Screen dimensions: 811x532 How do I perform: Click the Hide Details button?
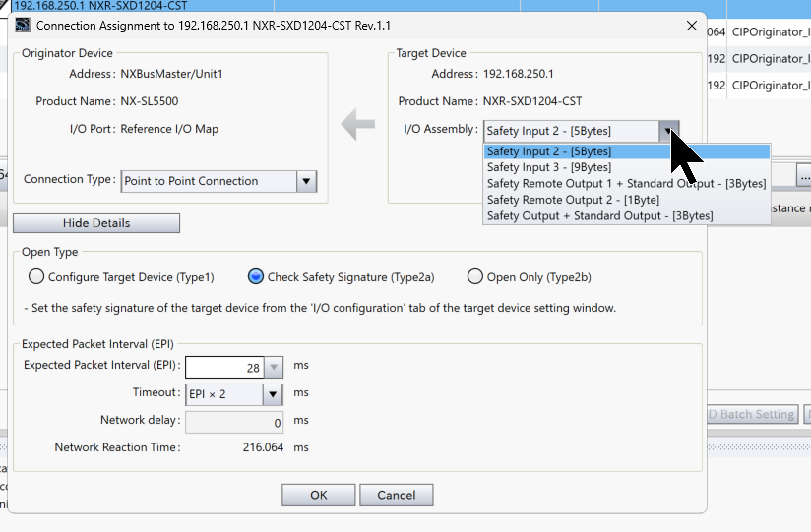pos(96,223)
